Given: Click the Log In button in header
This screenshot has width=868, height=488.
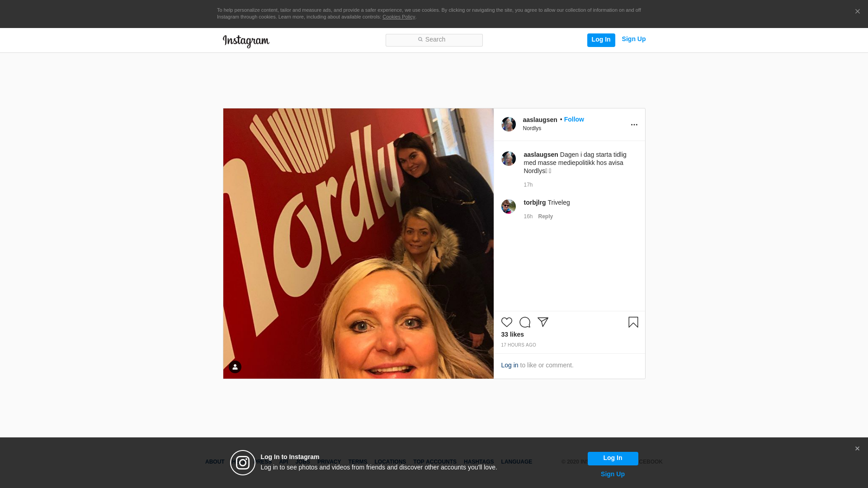Looking at the screenshot, I should [601, 40].
